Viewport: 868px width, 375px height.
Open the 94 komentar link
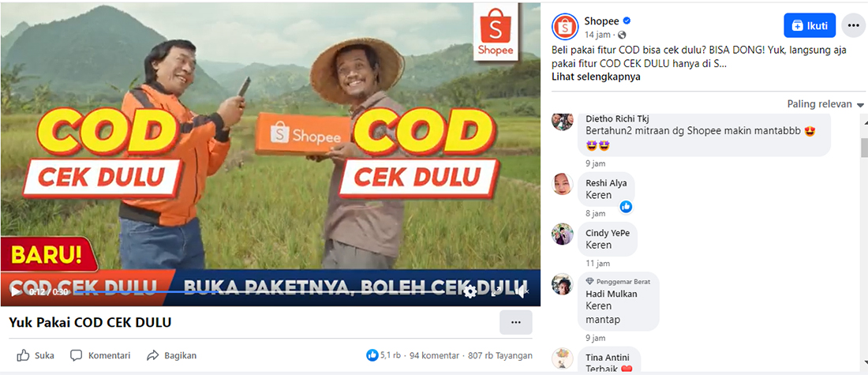point(434,355)
